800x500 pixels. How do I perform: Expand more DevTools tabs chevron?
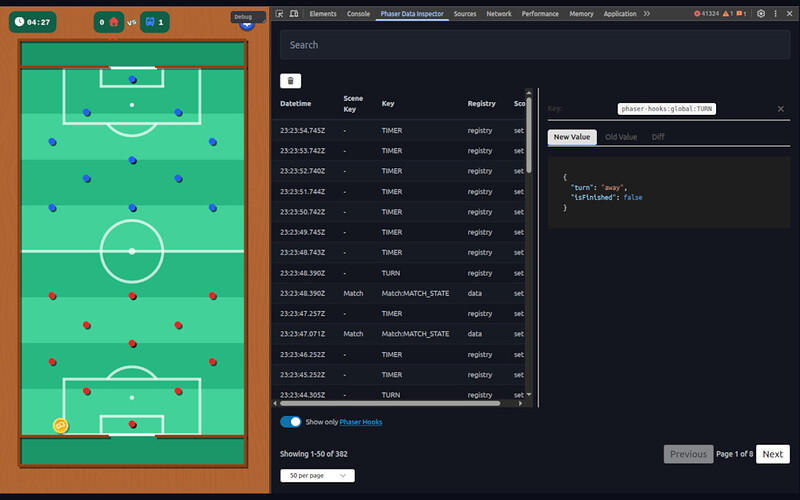(647, 14)
